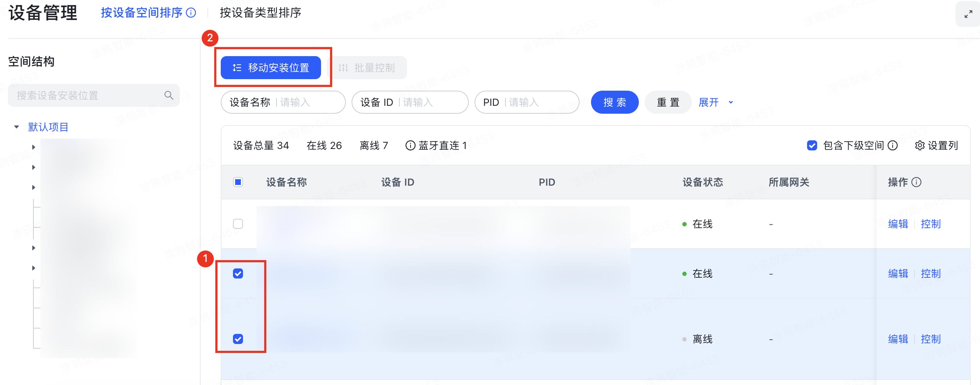The width and height of the screenshot is (980, 385).
Task: Click the 设备 ID input field
Action: (426, 102)
